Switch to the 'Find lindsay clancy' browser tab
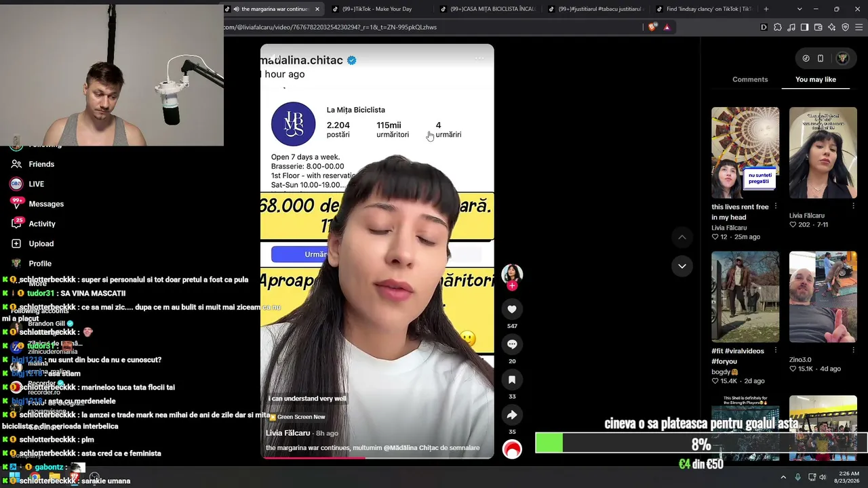868x488 pixels. pos(704,9)
